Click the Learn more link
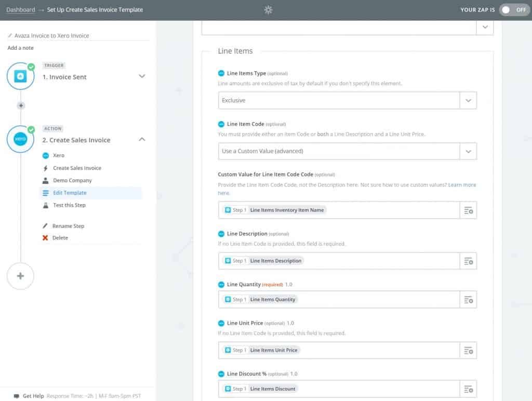Viewport: 532px width, 401px height. (462, 185)
